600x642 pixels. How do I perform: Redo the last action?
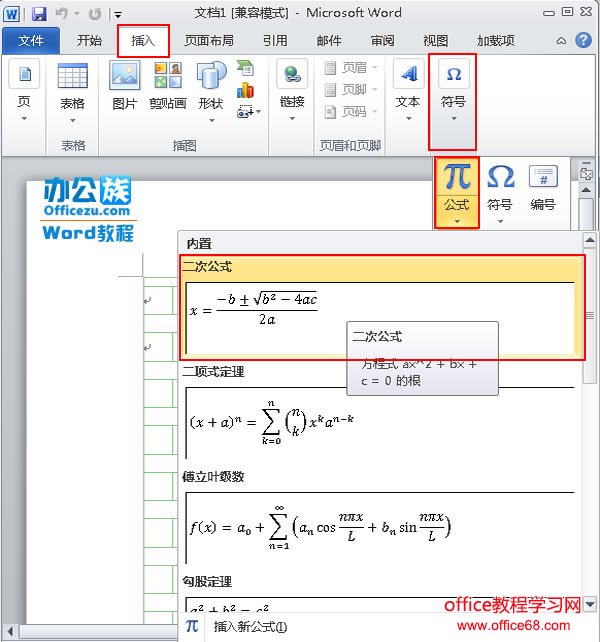[95, 15]
